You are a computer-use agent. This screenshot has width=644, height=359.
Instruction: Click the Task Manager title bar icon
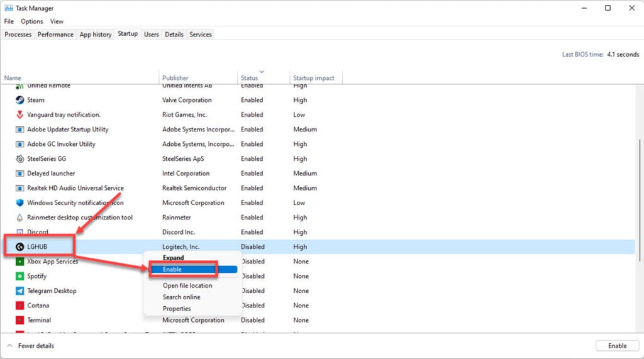[9, 8]
